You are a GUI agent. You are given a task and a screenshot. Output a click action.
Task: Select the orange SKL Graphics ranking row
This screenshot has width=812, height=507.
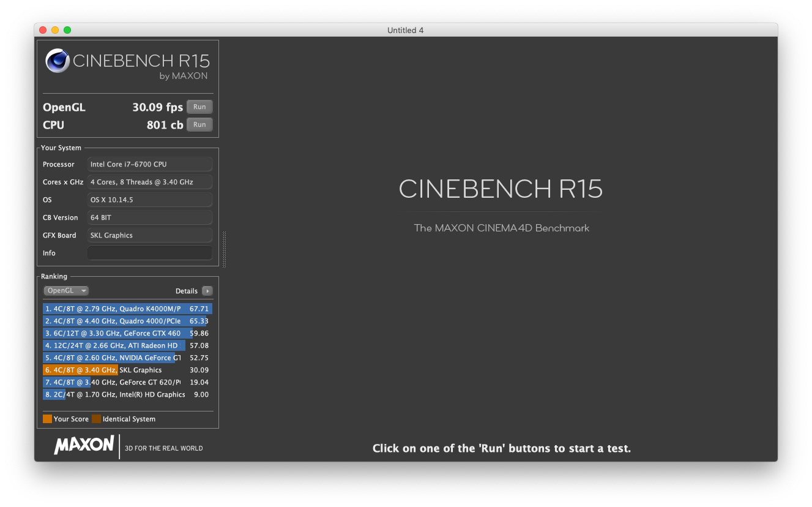127,370
